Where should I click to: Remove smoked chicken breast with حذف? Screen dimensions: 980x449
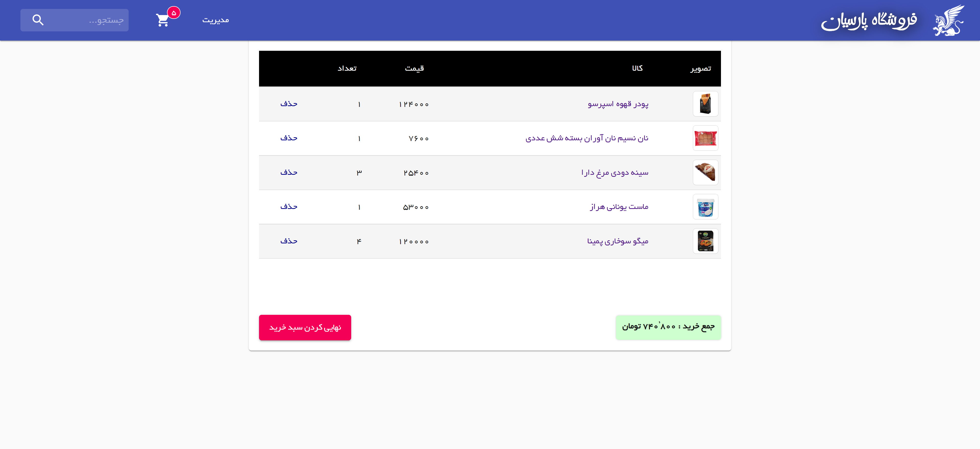tap(289, 173)
